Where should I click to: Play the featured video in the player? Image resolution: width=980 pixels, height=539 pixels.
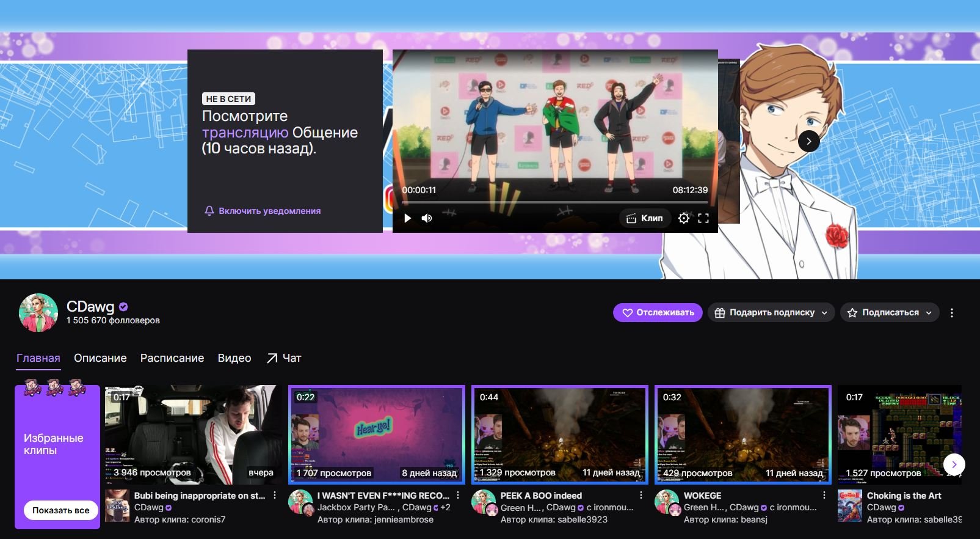pyautogui.click(x=407, y=218)
